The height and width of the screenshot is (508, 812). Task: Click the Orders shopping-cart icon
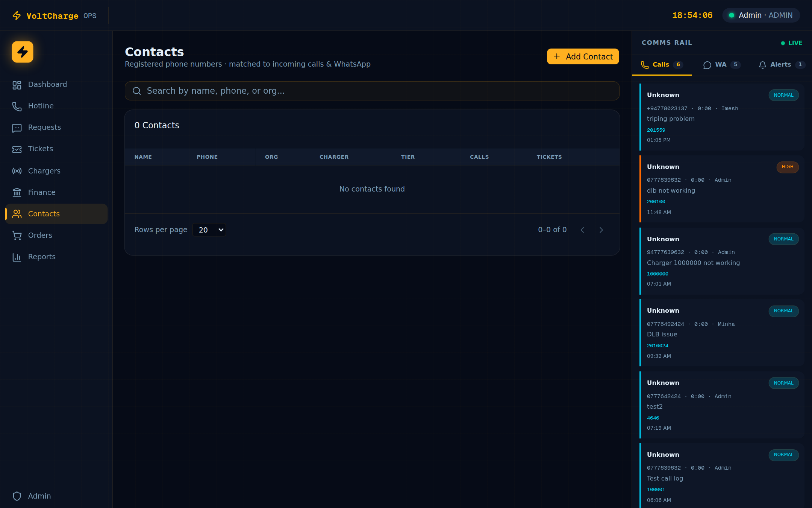17,235
